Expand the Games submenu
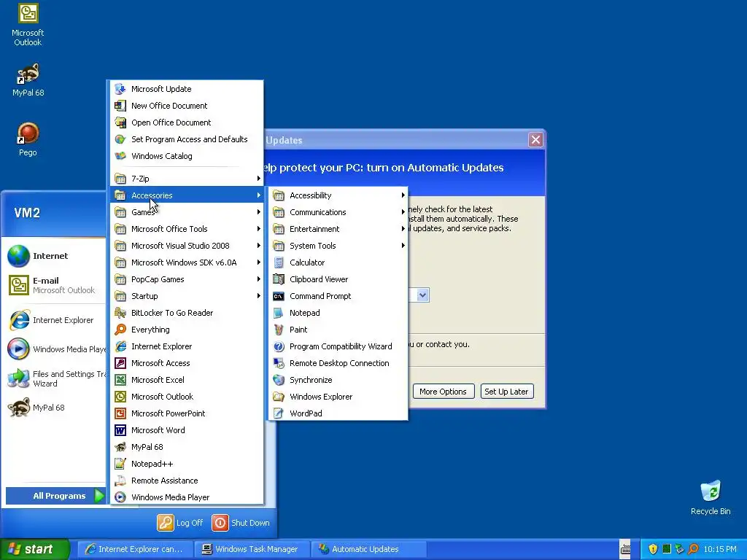 (x=187, y=212)
